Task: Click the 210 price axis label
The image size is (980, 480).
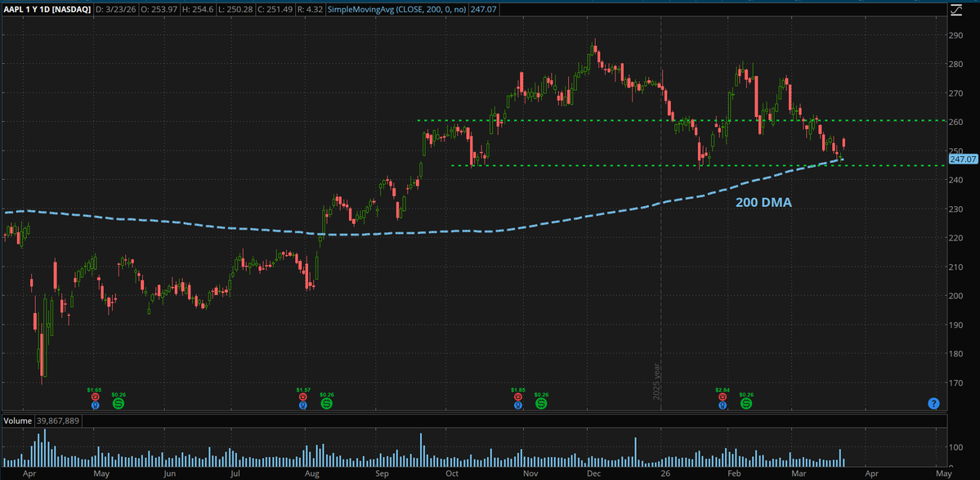Action: coord(956,267)
